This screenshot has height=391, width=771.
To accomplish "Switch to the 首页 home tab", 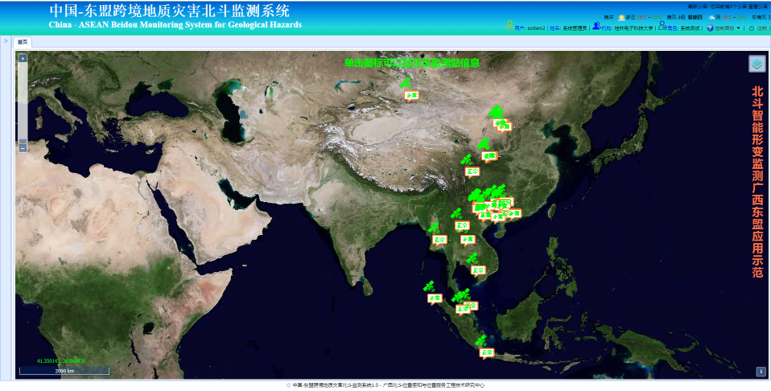I will [23, 42].
